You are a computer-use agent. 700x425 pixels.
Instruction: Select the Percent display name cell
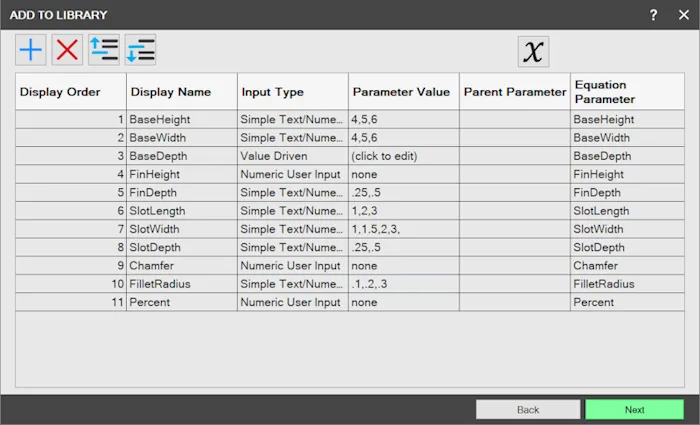(182, 303)
